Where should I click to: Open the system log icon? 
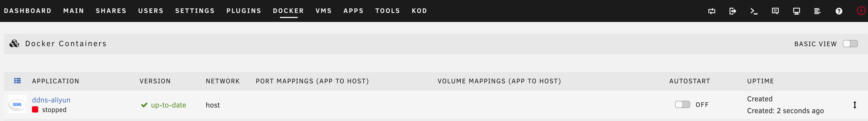[817, 11]
